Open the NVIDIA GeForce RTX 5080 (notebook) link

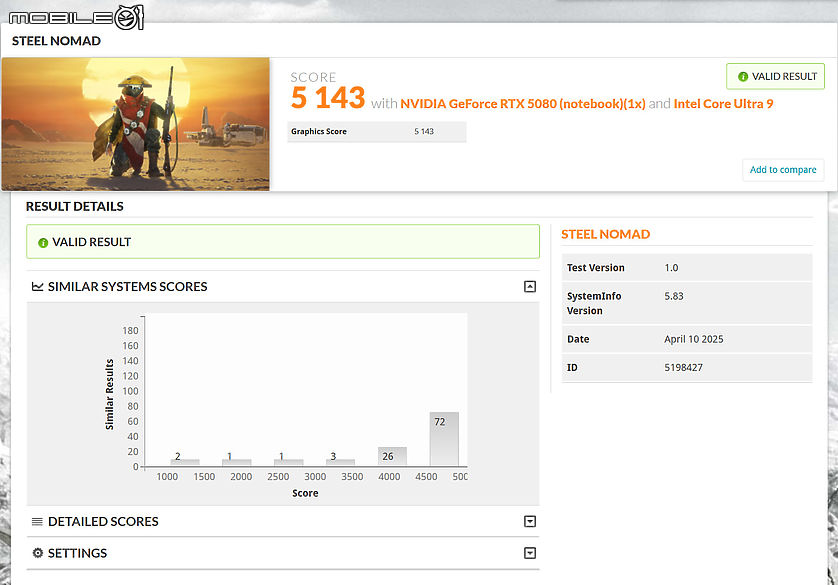(x=523, y=104)
